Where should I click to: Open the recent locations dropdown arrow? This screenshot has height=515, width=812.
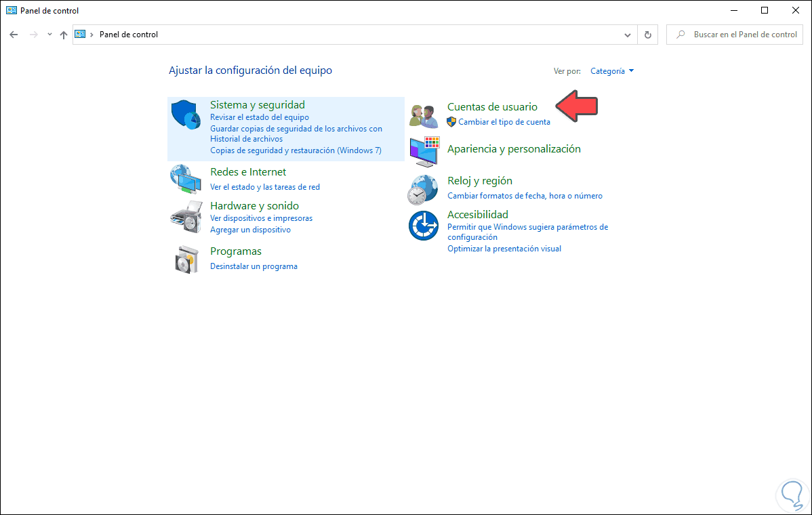[x=49, y=35]
